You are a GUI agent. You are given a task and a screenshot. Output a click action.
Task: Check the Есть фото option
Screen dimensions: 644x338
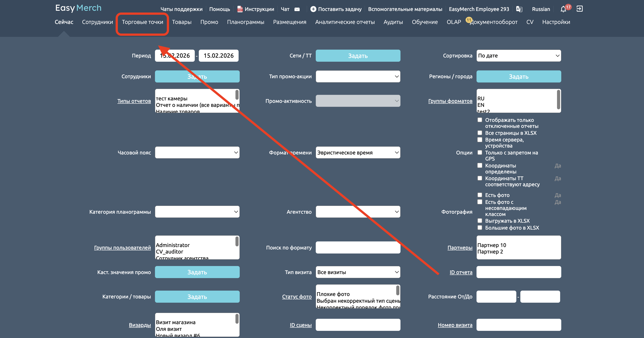(x=479, y=195)
